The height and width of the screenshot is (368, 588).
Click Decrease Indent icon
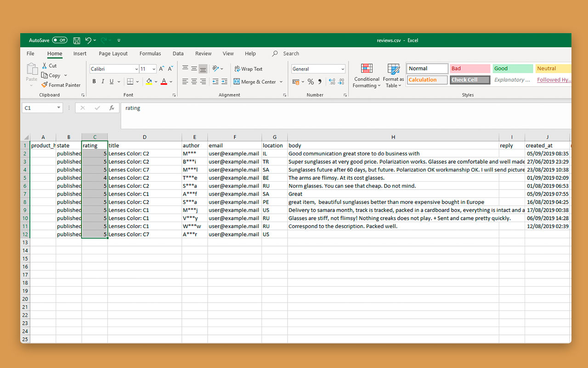point(215,81)
